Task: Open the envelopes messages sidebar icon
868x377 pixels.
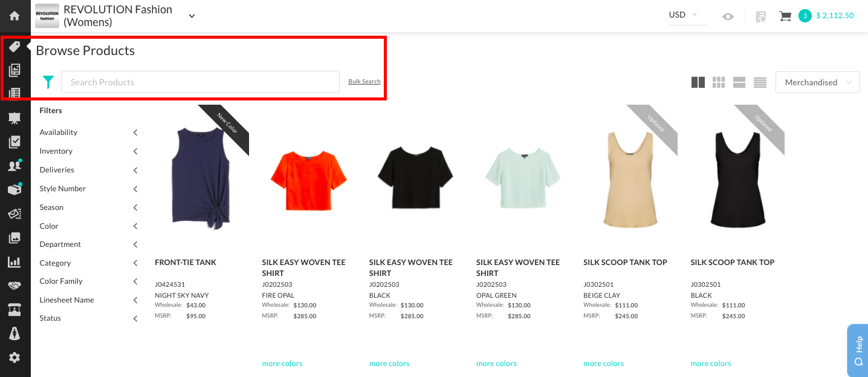Action: pos(15,214)
